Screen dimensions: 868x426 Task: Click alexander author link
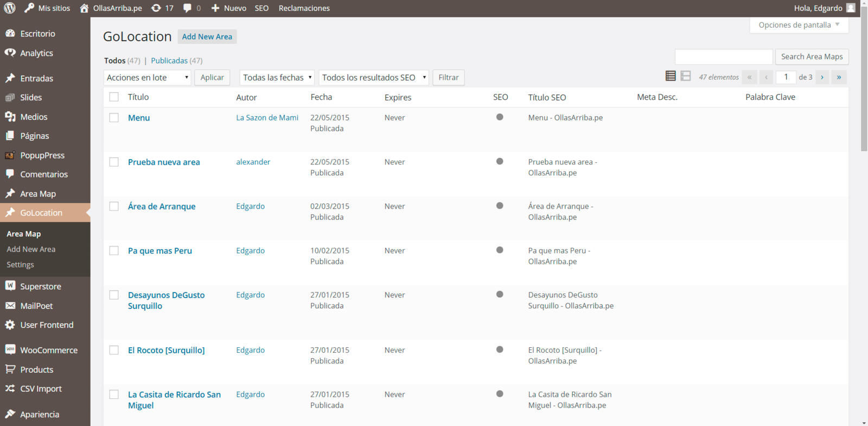click(253, 162)
